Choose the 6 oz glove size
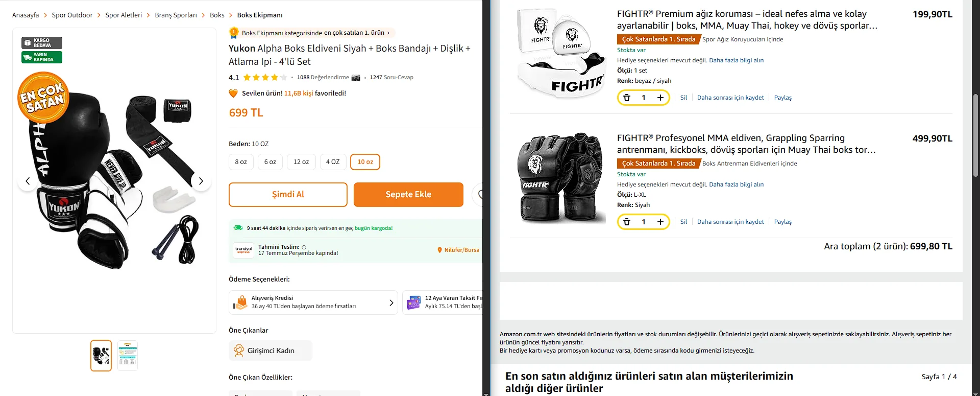Screen dimensions: 980x396 click(x=270, y=162)
